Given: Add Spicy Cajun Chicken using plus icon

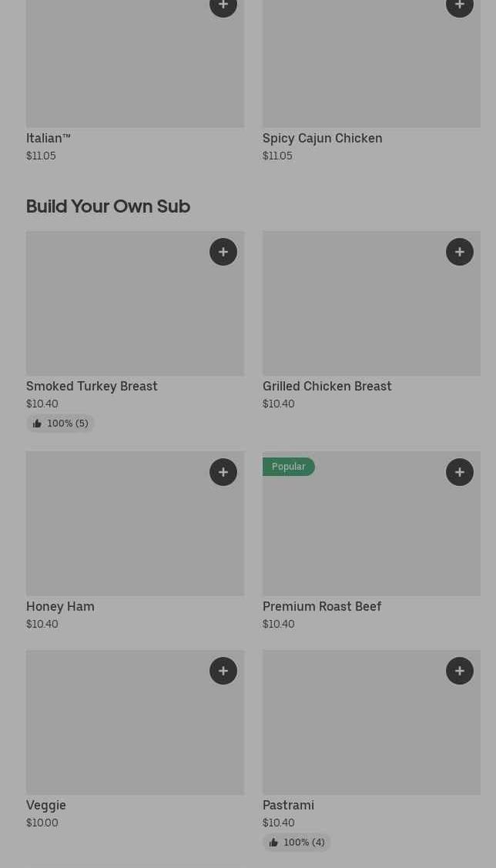Looking at the screenshot, I should (x=460, y=6).
